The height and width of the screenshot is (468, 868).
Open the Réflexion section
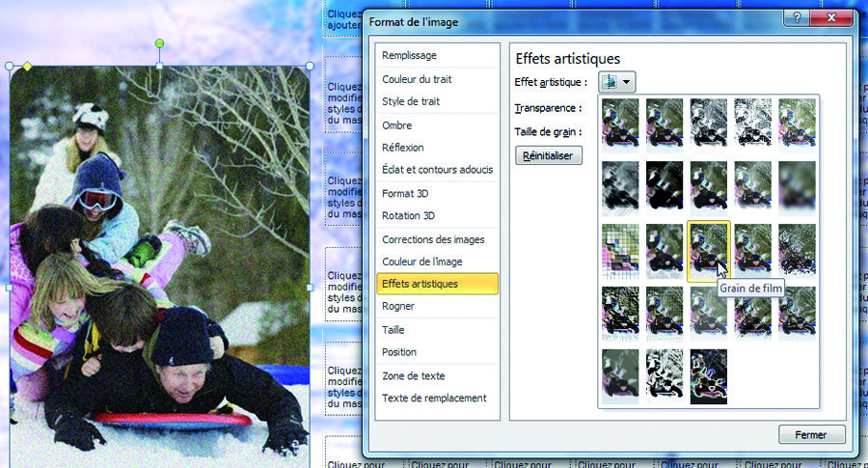point(437,148)
